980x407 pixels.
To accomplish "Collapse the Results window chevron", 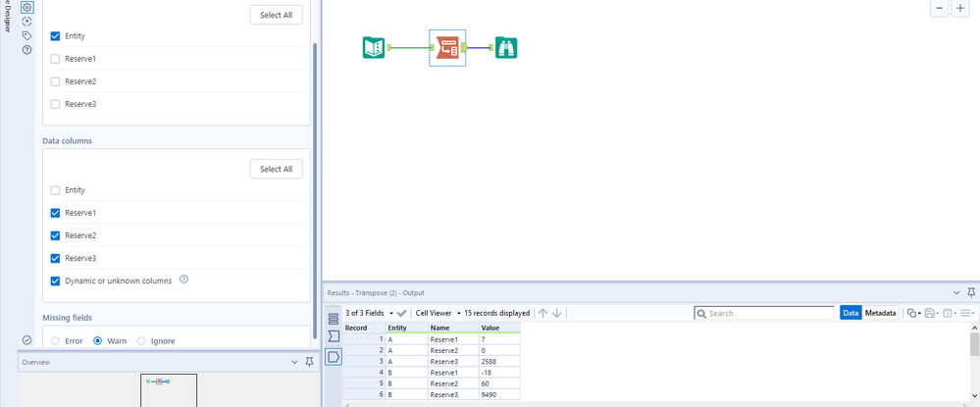I will 956,292.
